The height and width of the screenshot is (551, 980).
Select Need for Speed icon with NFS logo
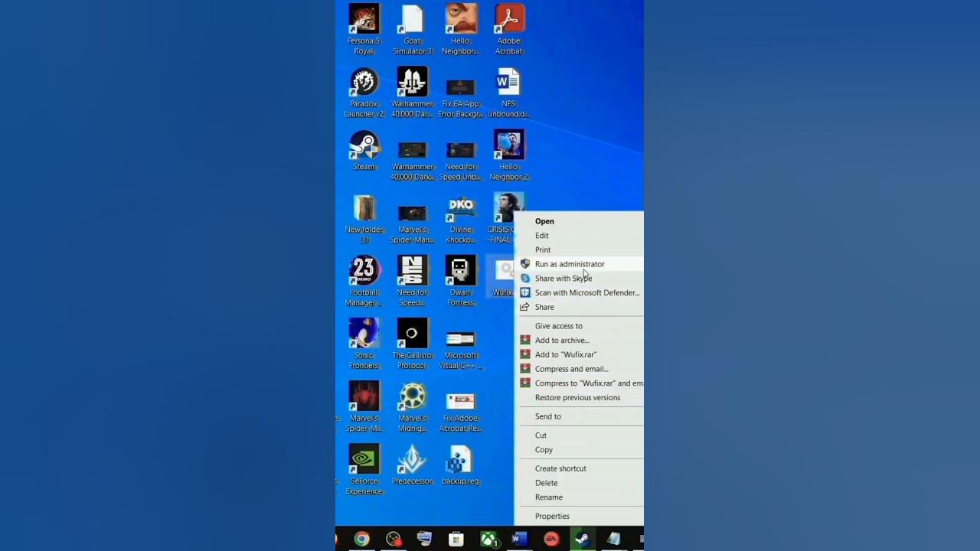[x=412, y=282]
